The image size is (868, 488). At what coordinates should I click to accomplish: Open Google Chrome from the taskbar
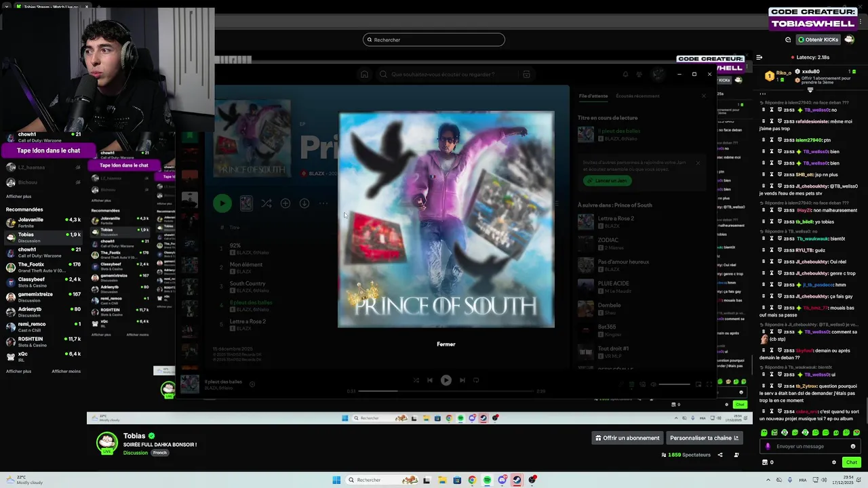pos(472,480)
